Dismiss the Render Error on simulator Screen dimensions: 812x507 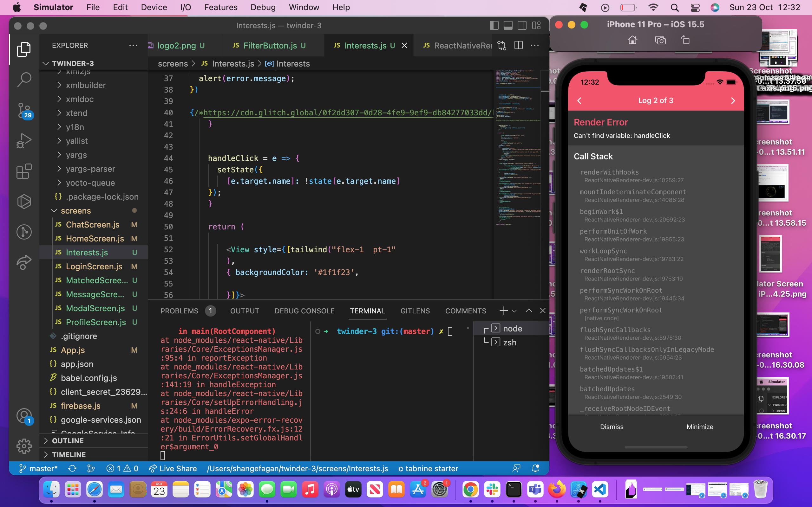click(611, 427)
